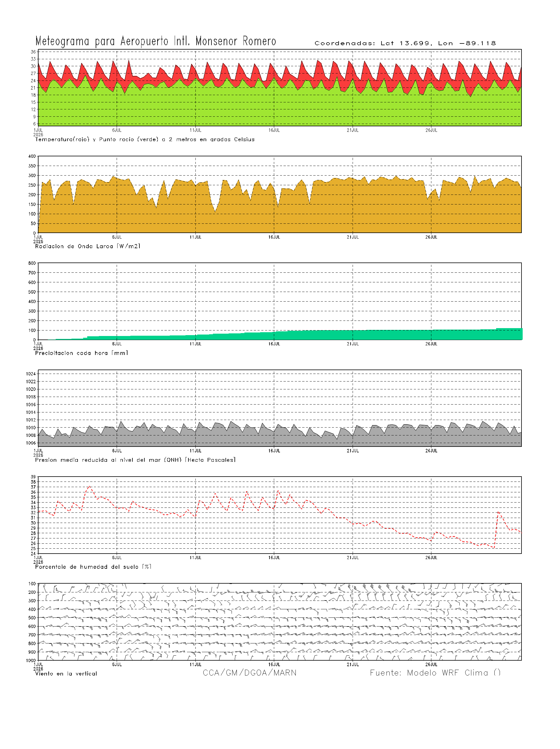
Task: Click the 1JUL marker on vertical wind chart
Action: point(38,664)
